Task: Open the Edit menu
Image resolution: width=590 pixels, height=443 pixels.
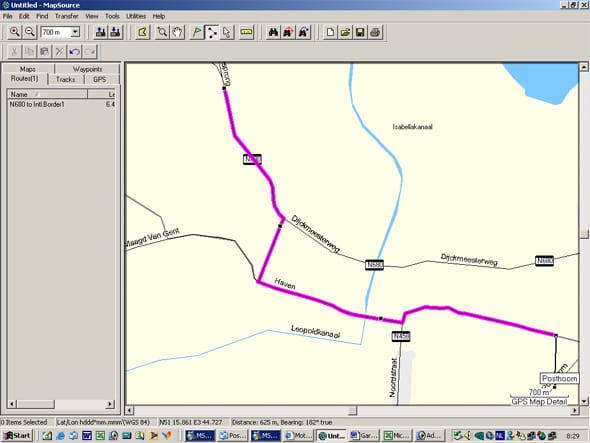Action: 24,16
